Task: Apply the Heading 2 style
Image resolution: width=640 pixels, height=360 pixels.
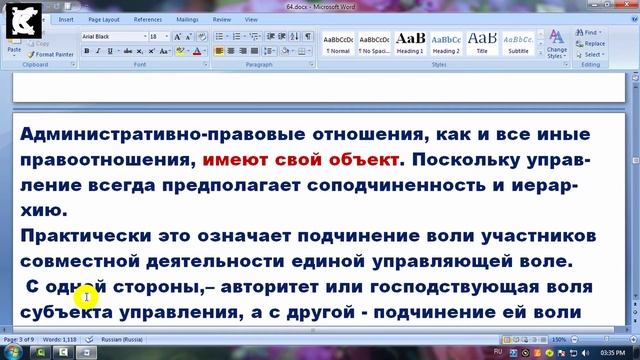Action: (x=446, y=44)
